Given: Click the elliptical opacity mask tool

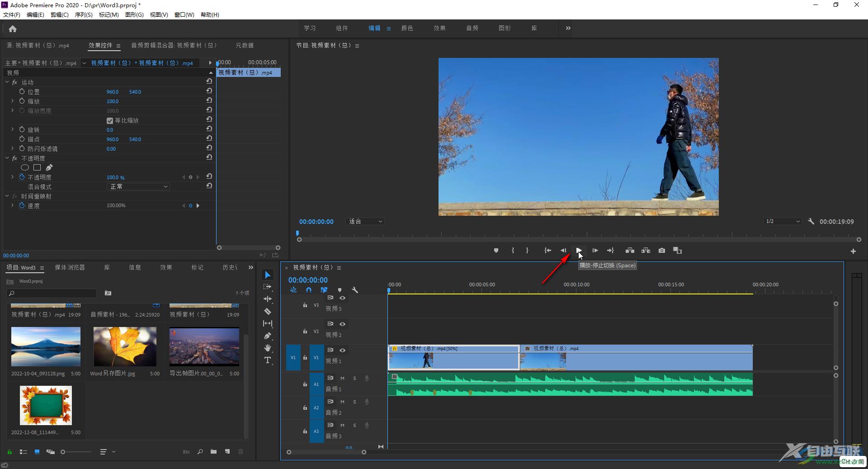Looking at the screenshot, I should [x=25, y=168].
